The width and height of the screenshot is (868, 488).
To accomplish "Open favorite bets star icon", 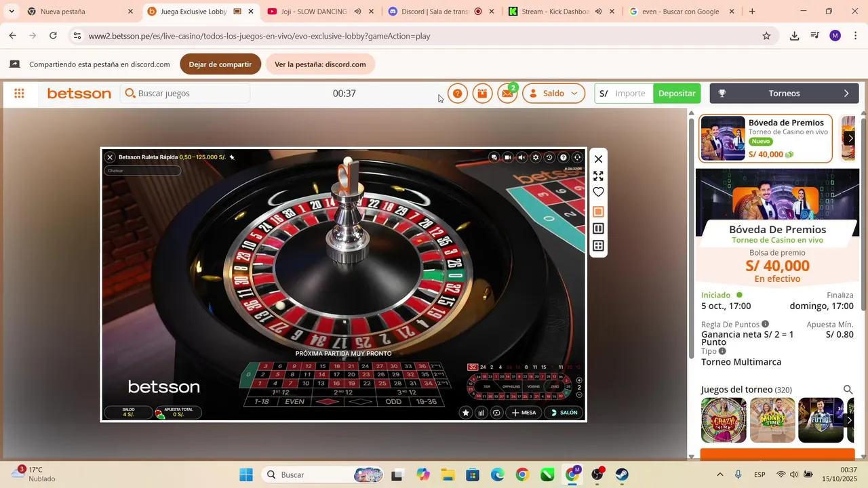I will 466,412.
